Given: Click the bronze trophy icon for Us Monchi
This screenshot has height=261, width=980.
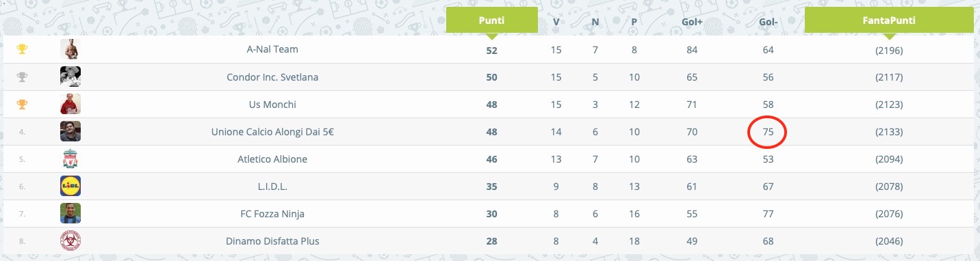Looking at the screenshot, I should tap(22, 104).
